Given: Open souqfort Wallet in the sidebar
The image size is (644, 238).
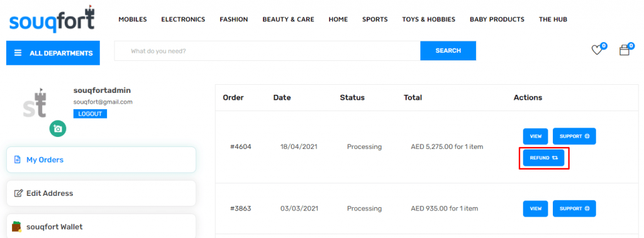Looking at the screenshot, I should coord(101,227).
